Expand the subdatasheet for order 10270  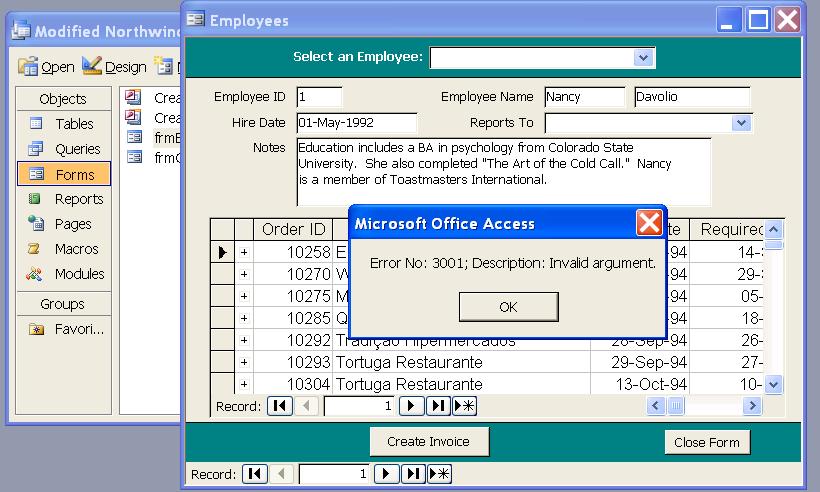coord(244,274)
